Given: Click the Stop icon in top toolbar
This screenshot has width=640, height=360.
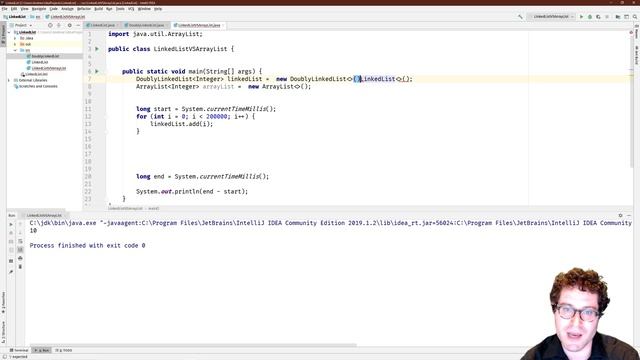Looking at the screenshot, I should click(x=607, y=17).
